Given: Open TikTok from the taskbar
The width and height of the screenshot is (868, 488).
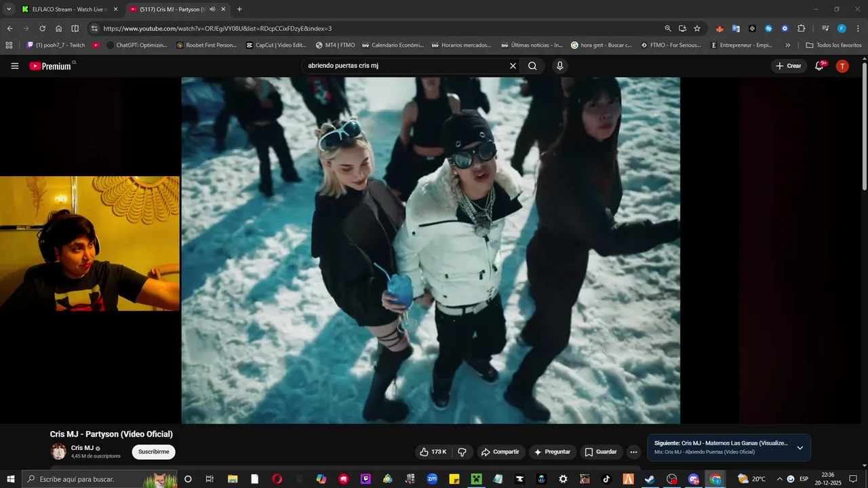Looking at the screenshot, I should pos(606,479).
